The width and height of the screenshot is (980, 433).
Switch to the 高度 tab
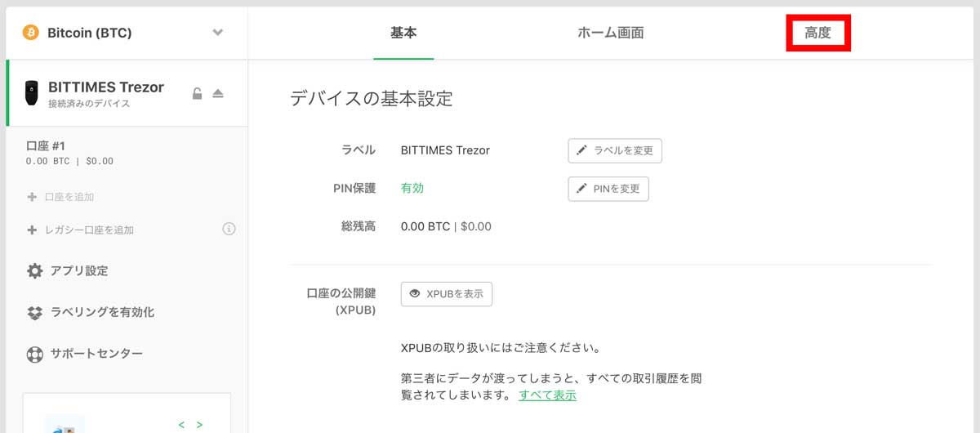click(817, 33)
